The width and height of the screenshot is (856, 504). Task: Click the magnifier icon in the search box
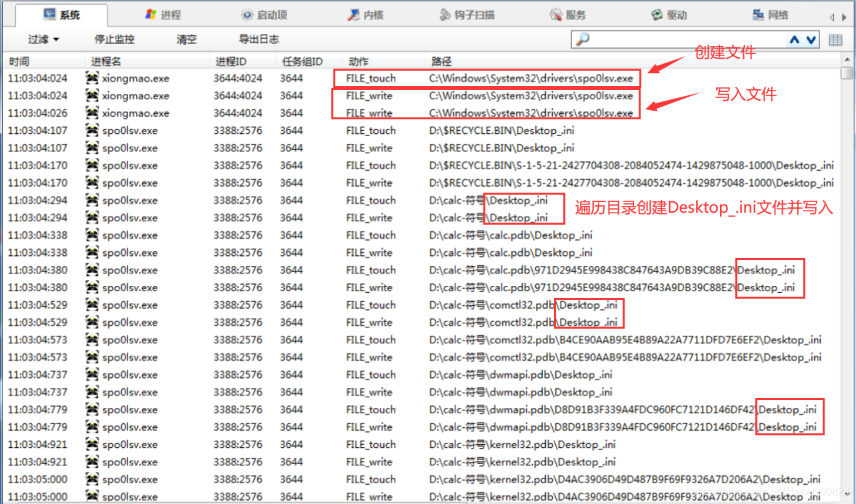(582, 39)
